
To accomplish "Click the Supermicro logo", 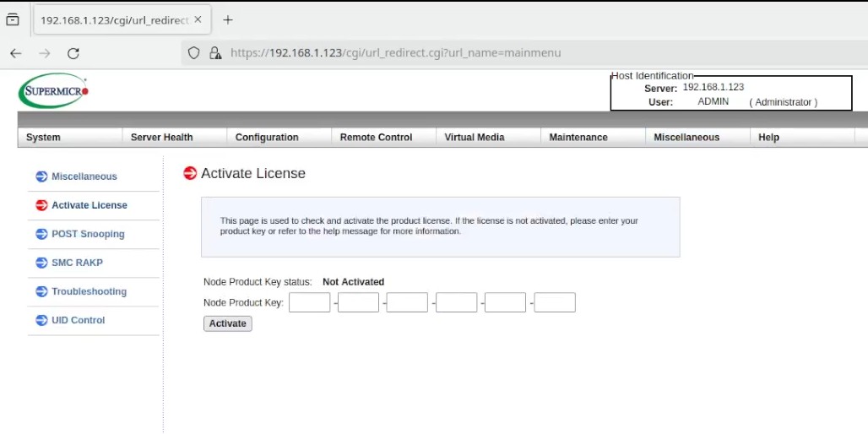I will 53,91.
